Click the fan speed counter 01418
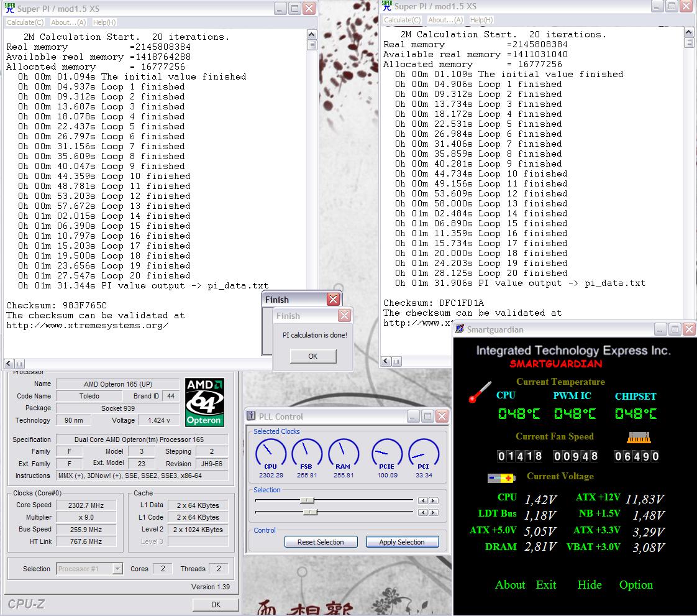 pos(519,456)
